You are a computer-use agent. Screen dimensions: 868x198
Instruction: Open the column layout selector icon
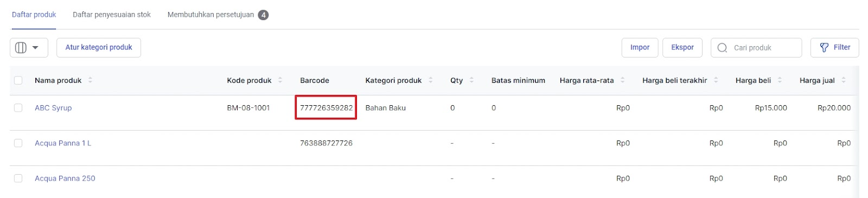point(21,48)
